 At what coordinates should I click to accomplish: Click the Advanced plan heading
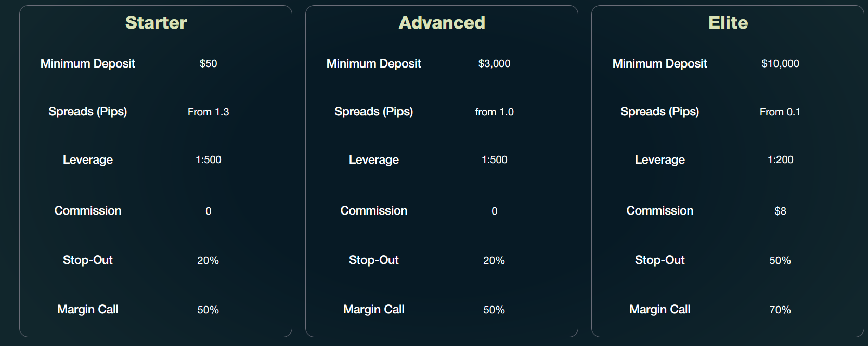(442, 23)
